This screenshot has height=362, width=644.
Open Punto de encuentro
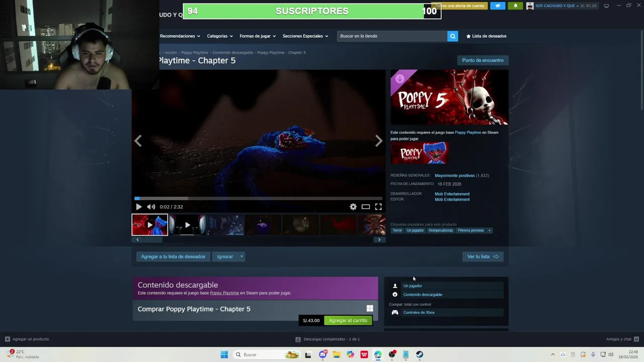pyautogui.click(x=483, y=60)
